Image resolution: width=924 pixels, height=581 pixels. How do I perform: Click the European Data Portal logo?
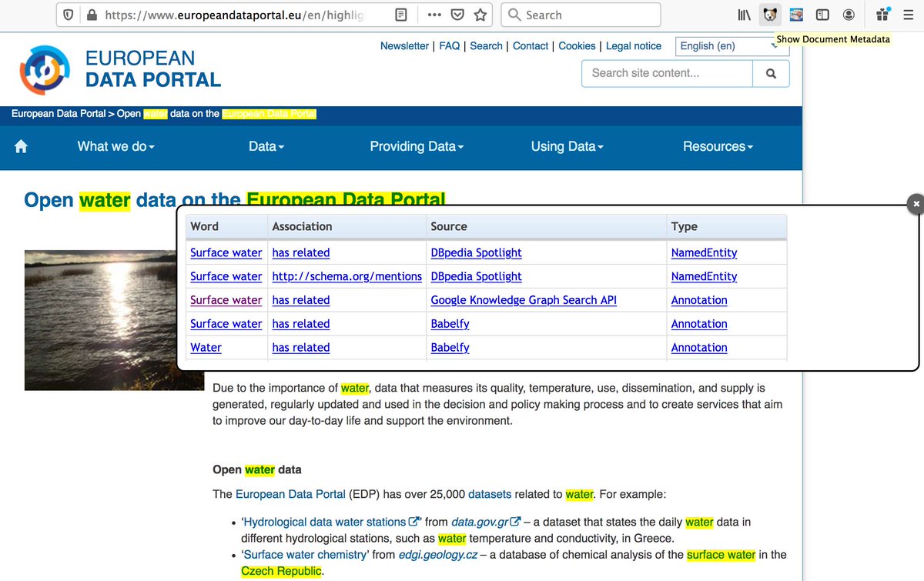121,71
